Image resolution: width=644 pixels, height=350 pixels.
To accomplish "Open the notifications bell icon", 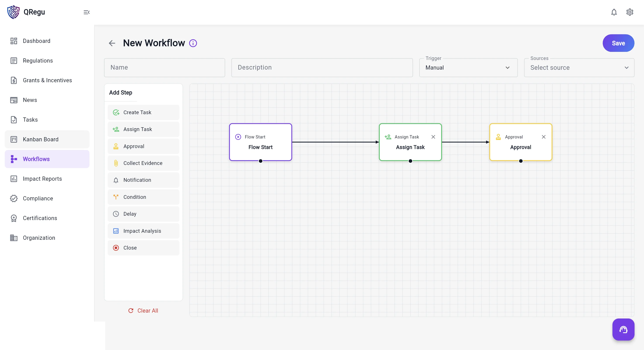I will [614, 12].
